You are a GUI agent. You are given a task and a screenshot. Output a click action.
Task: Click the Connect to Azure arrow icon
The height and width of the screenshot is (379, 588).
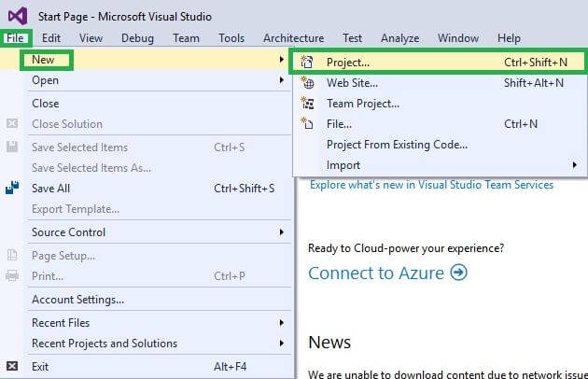tap(458, 273)
